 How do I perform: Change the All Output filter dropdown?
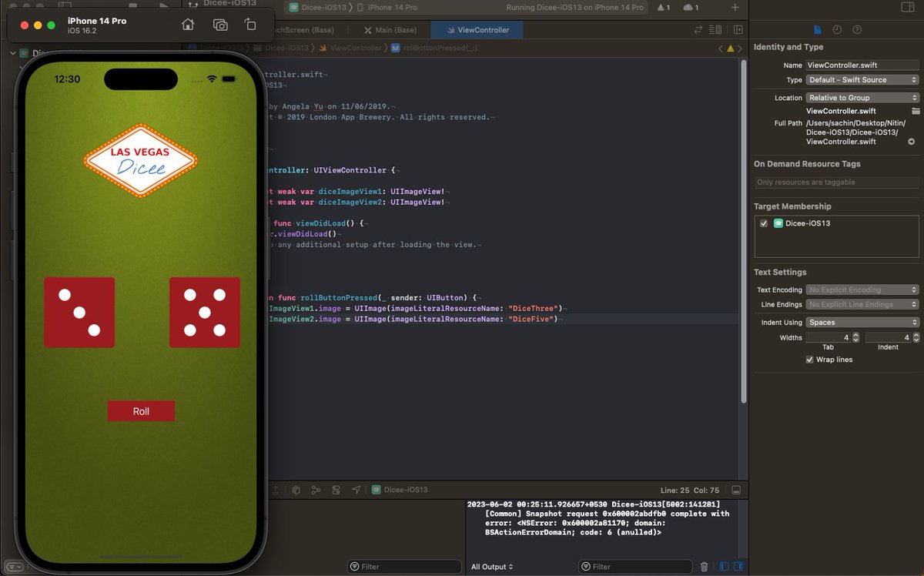[x=491, y=566]
